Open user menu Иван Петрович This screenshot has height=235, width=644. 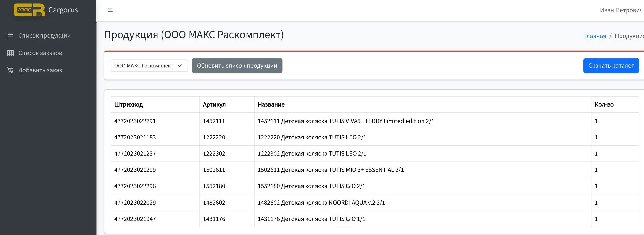point(621,10)
